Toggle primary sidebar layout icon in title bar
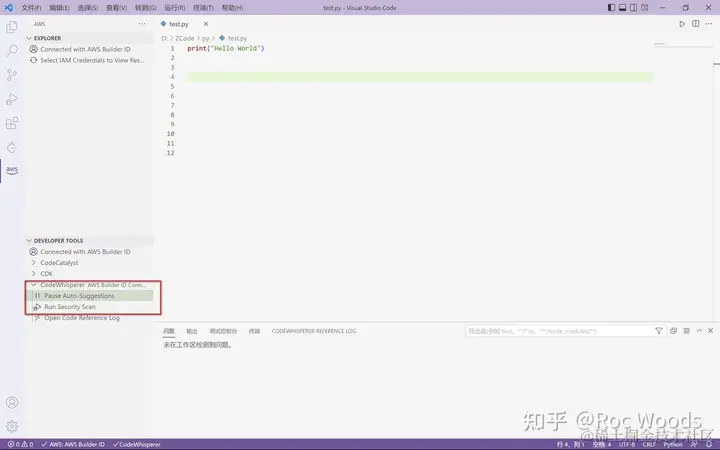This screenshot has width=720, height=450. coord(611,8)
